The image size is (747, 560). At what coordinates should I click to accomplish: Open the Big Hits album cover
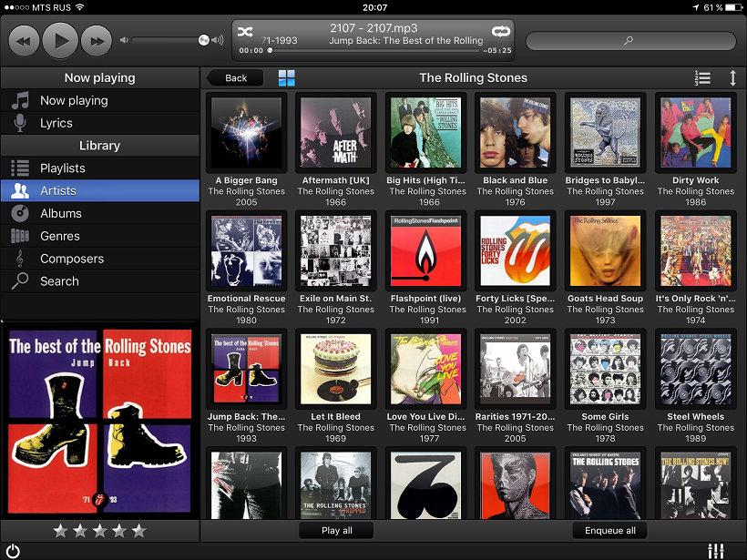[426, 133]
